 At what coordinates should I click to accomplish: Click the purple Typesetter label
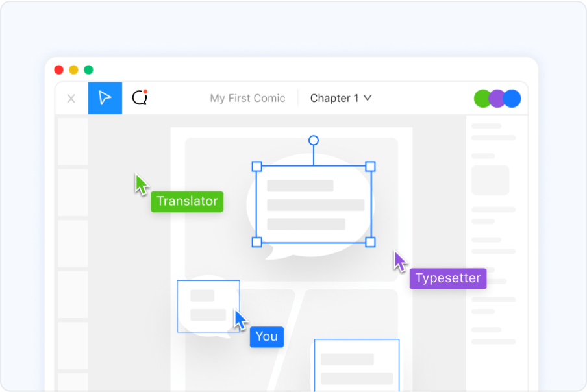448,278
